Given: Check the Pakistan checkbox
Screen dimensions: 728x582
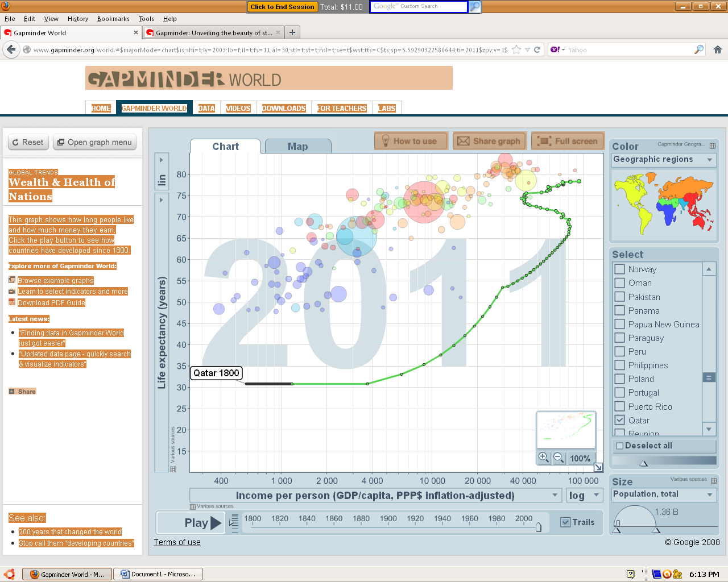Looking at the screenshot, I should tap(620, 297).
